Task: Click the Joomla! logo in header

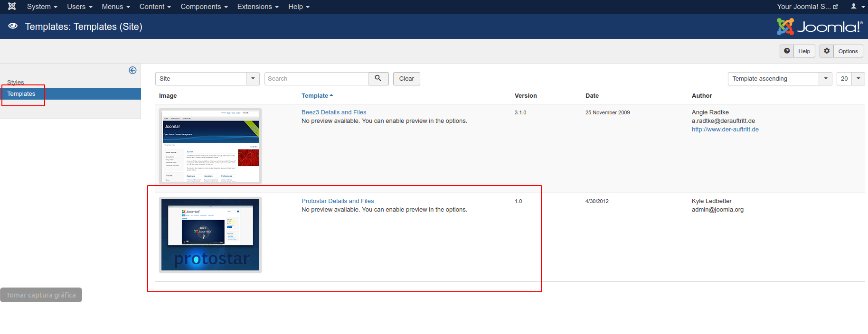Action: (820, 27)
